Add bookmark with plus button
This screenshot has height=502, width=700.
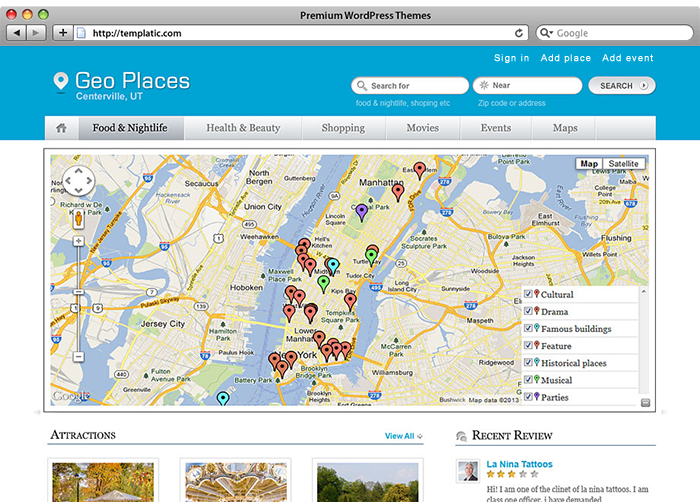tap(63, 33)
